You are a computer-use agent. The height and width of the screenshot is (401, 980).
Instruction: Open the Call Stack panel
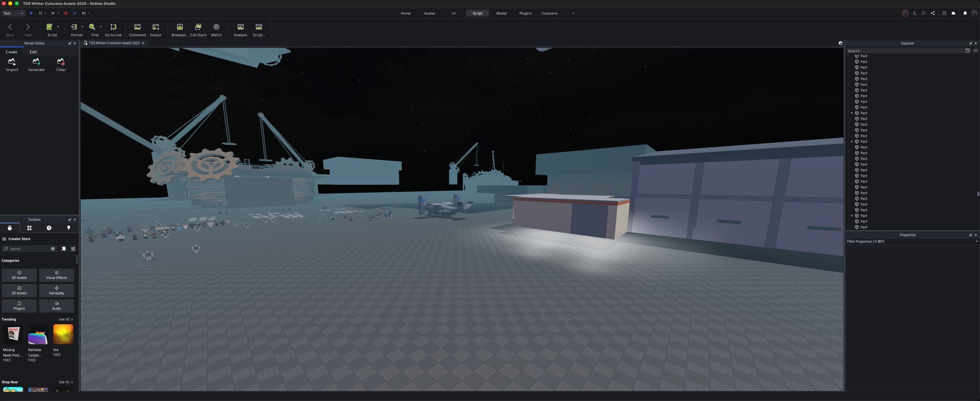198,30
